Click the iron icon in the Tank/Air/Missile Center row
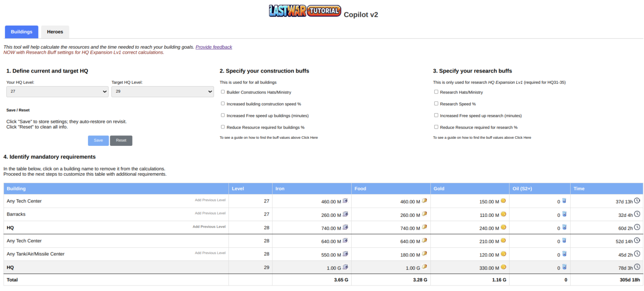The width and height of the screenshot is (644, 291). (x=345, y=254)
